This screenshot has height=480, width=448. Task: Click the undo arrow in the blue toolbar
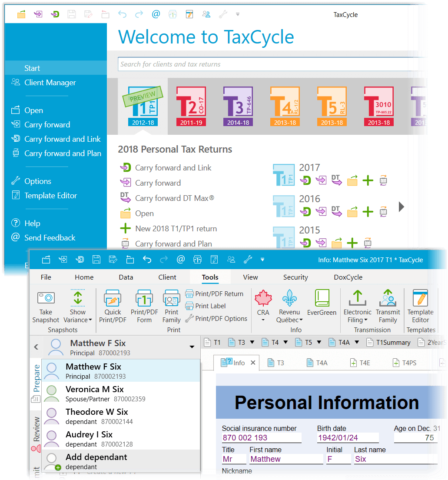pyautogui.click(x=147, y=260)
